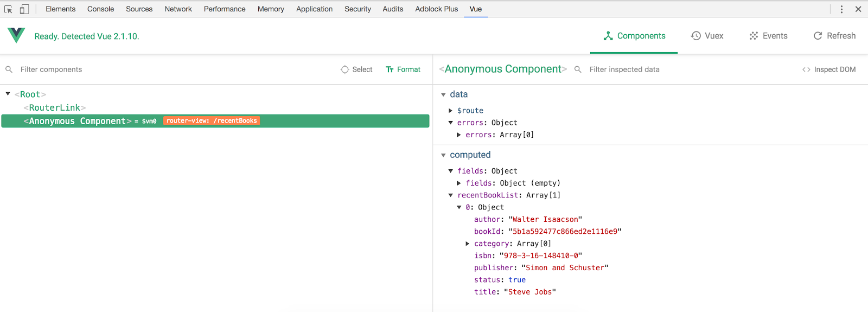
Task: Click the Format component names button
Action: coord(403,69)
